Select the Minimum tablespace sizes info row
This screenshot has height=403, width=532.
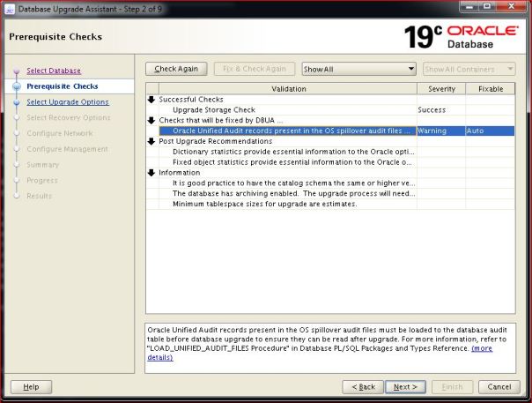264,204
